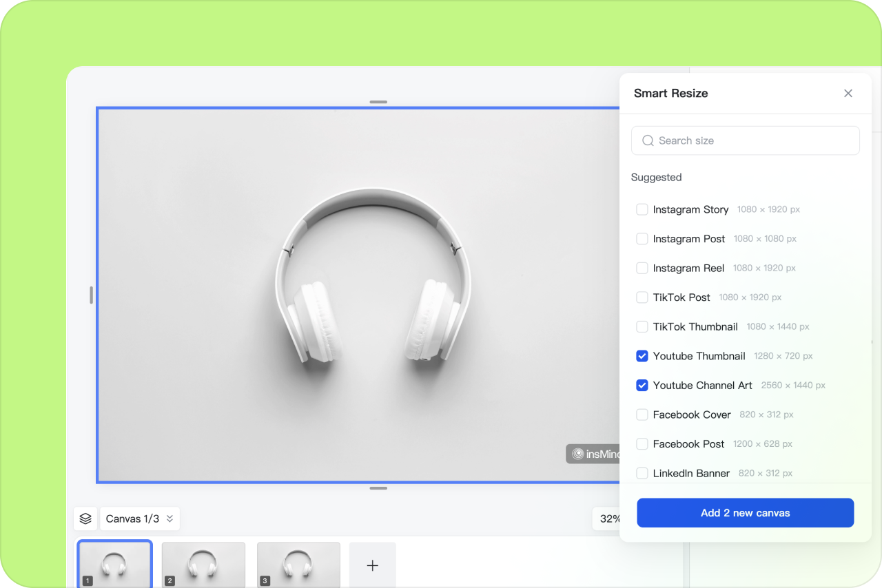
Task: Select canvas thumbnail number 2
Action: [203, 565]
